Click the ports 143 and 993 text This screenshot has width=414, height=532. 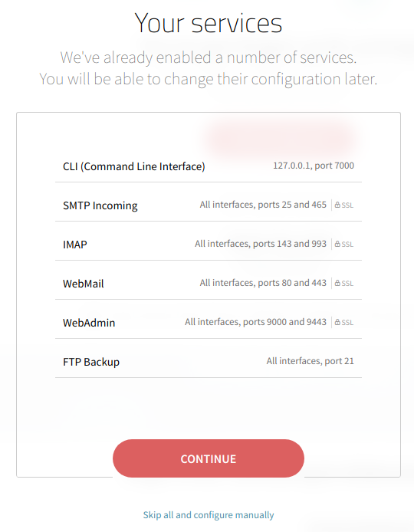point(290,244)
